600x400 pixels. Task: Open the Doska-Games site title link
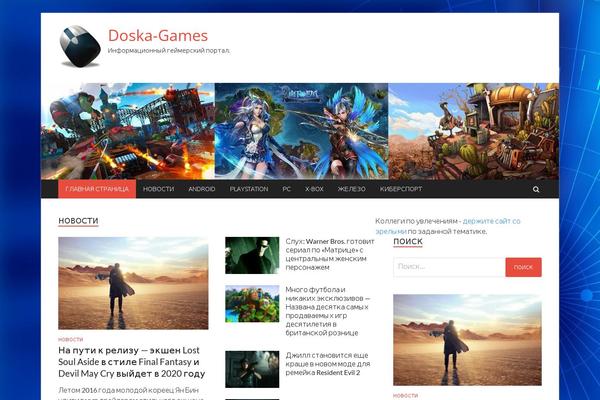click(x=158, y=36)
